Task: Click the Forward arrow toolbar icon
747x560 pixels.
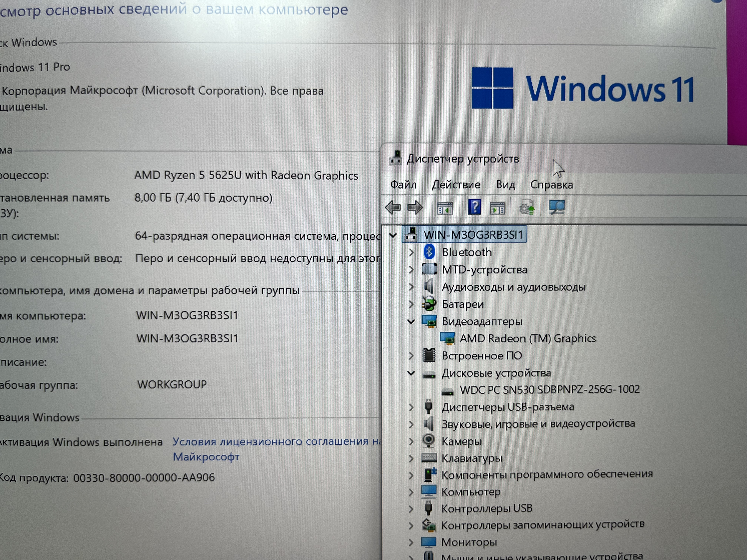Action: (415, 207)
